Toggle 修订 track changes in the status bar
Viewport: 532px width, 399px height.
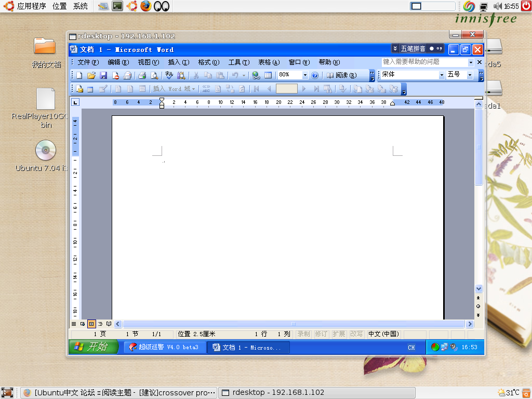(x=321, y=334)
